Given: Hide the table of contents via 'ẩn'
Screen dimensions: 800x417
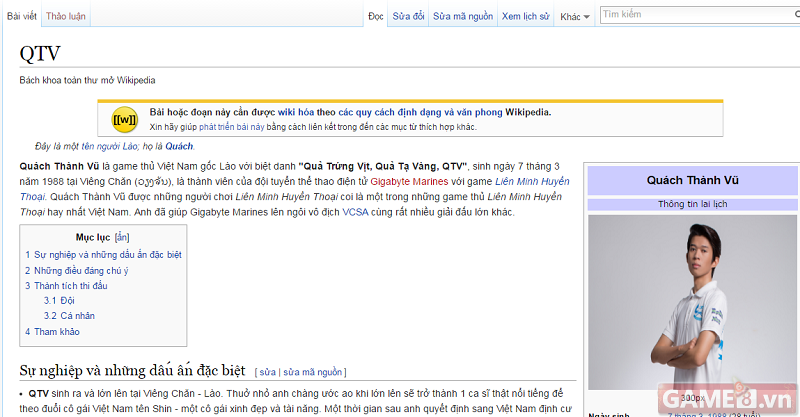Looking at the screenshot, I should tap(122, 237).
